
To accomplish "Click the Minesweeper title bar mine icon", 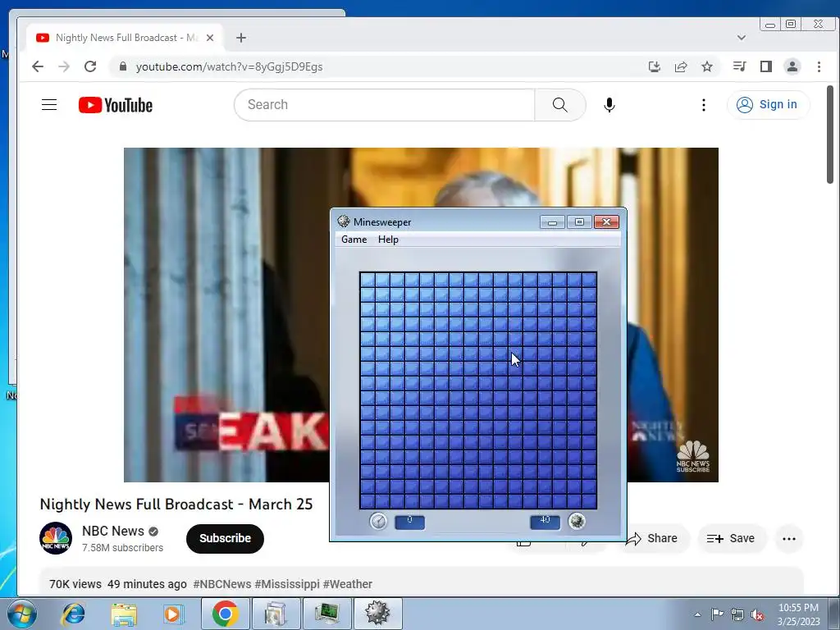I will pyautogui.click(x=344, y=221).
